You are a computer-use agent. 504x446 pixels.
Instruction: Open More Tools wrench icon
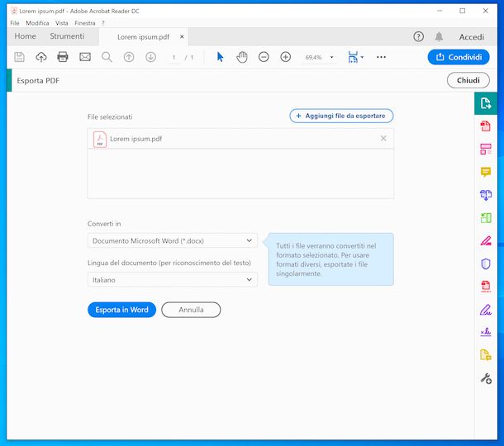(x=486, y=378)
